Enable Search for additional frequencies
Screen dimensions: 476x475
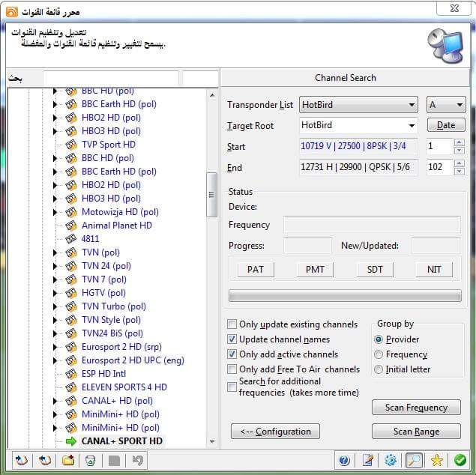pos(232,387)
